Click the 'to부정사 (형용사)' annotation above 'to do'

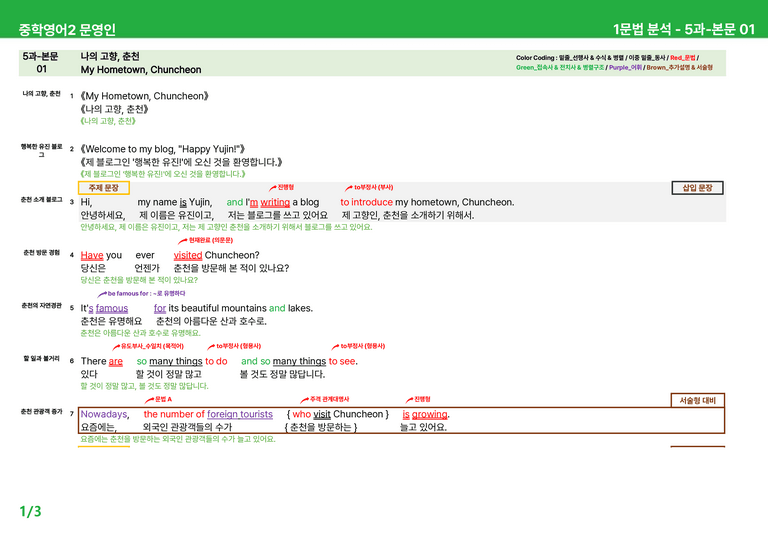235,346
